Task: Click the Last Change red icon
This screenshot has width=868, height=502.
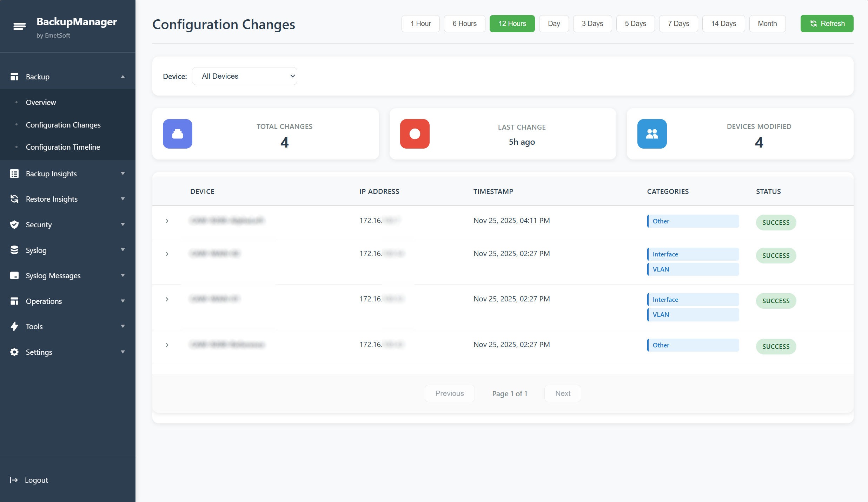Action: [415, 134]
